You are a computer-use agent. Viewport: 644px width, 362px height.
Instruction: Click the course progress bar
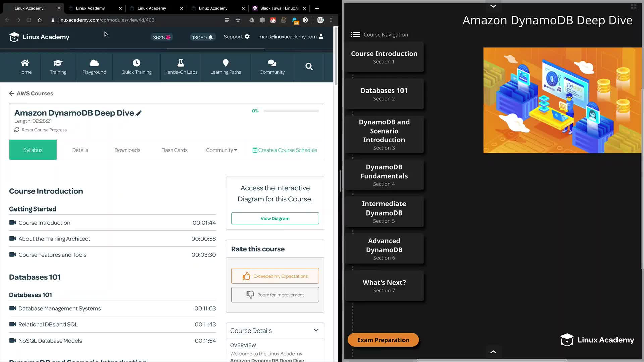pos(291,111)
